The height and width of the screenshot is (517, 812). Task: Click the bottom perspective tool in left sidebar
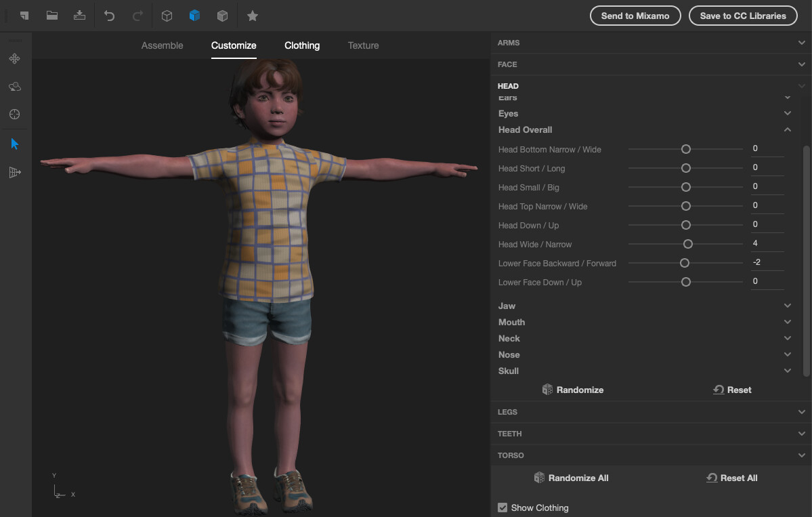tap(14, 172)
